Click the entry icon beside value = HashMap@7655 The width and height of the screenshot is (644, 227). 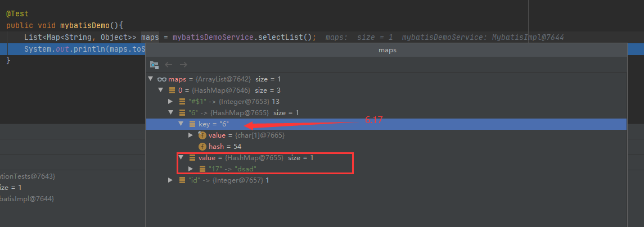pyautogui.click(x=192, y=158)
